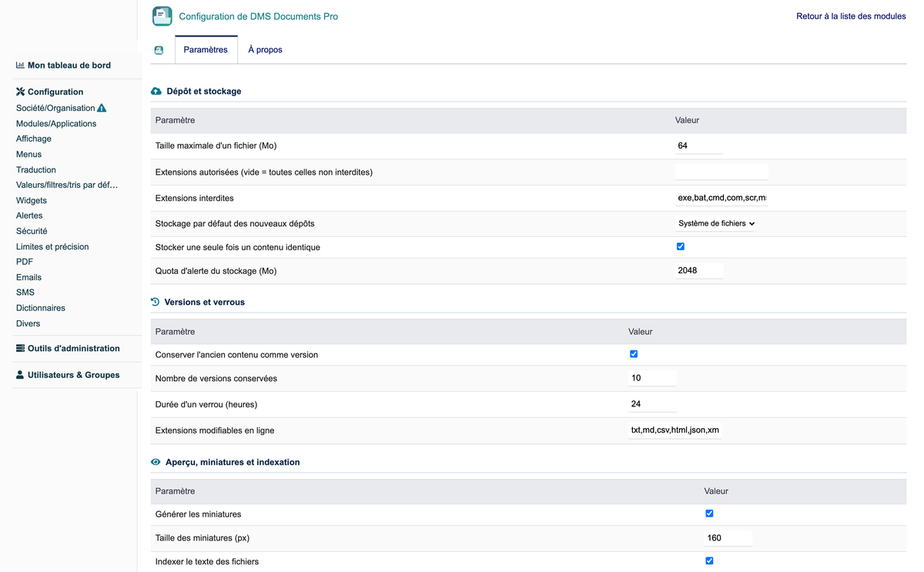Click the empty 'Extensions autorisées' field
Screen dimensions: 924x572
point(721,172)
